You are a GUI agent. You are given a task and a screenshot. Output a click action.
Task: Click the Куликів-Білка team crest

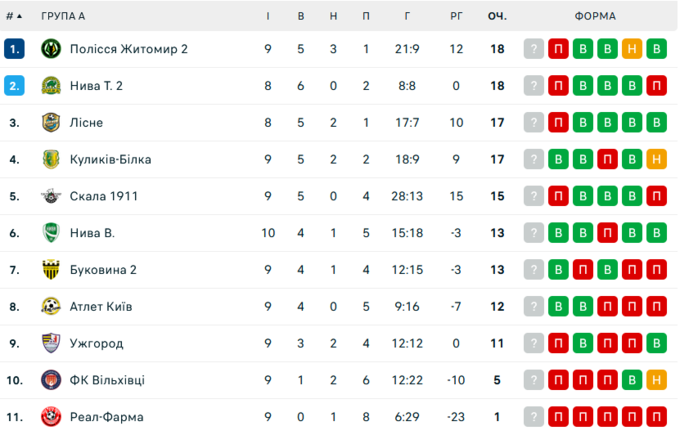pos(51,159)
